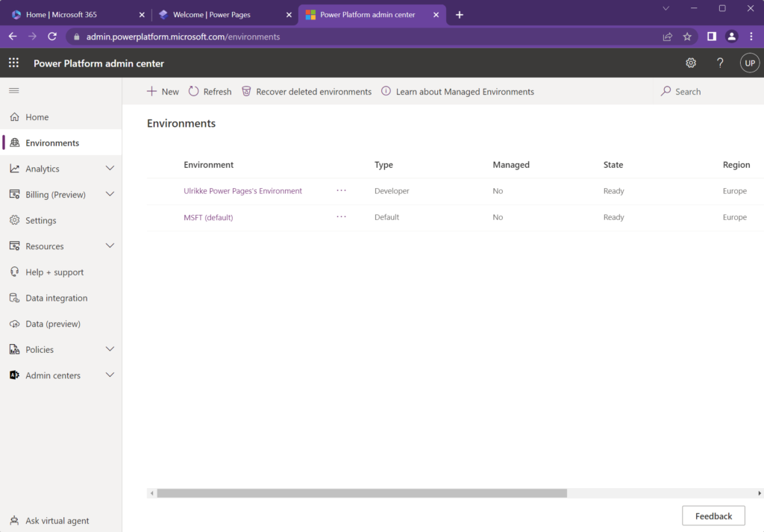Screen dimensions: 764x532
Task: Click the Data integration icon
Action: [x=15, y=298]
